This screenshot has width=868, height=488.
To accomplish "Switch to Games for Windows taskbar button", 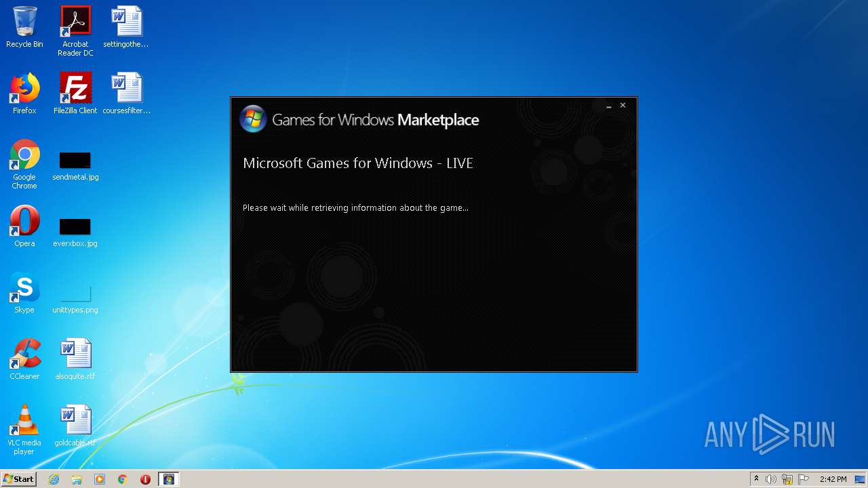I will [169, 479].
